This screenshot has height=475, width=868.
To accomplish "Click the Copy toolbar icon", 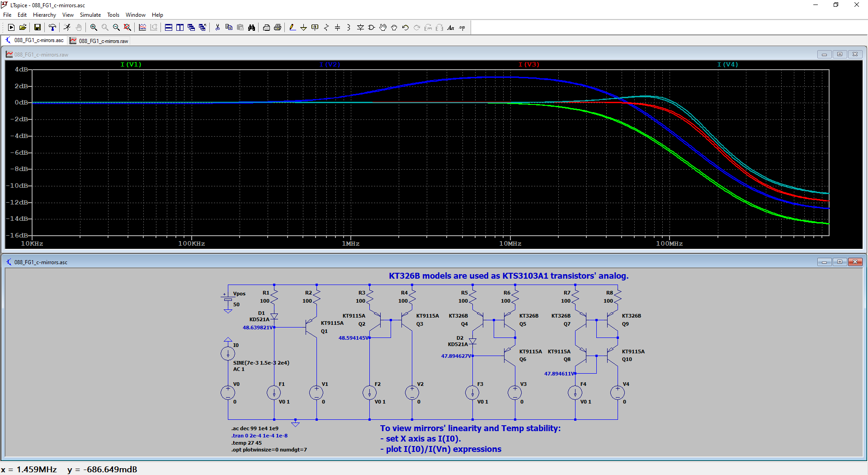I will (x=229, y=28).
